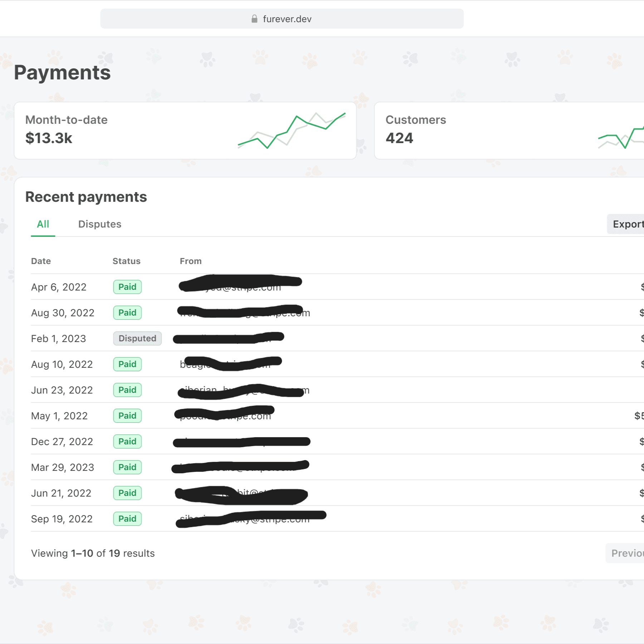644x644 pixels.
Task: Open the Disputes tab
Action: coord(100,224)
